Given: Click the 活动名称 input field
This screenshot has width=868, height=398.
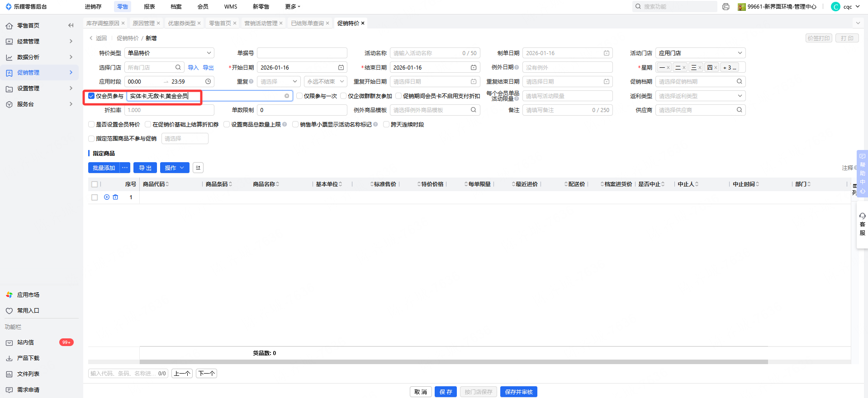Looking at the screenshot, I should click(x=425, y=53).
